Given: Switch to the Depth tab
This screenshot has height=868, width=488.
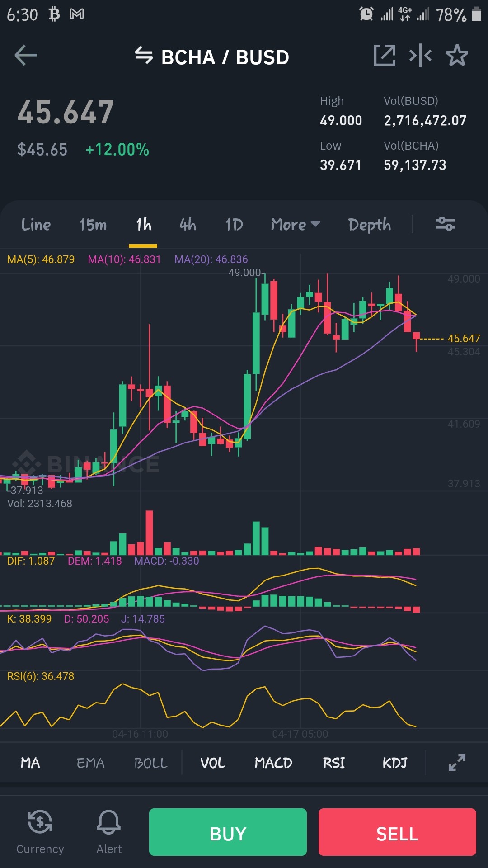Looking at the screenshot, I should 370,225.
